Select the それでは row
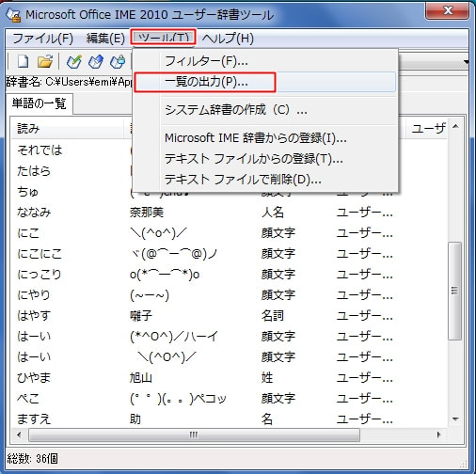This screenshot has width=476, height=474. coord(40,150)
